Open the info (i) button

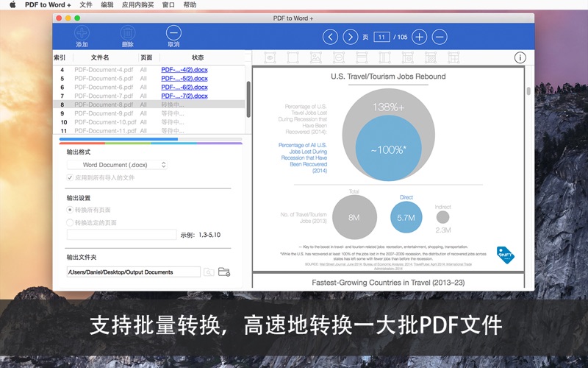(x=520, y=57)
